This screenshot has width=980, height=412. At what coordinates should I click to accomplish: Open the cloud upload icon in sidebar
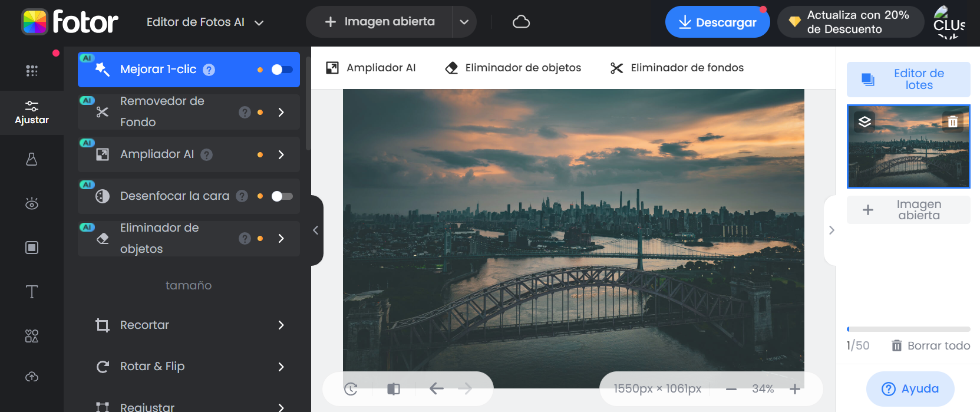32,377
